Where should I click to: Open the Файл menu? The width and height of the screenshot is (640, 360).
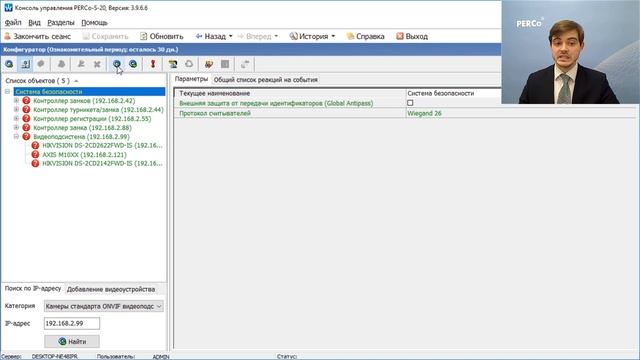click(x=13, y=22)
